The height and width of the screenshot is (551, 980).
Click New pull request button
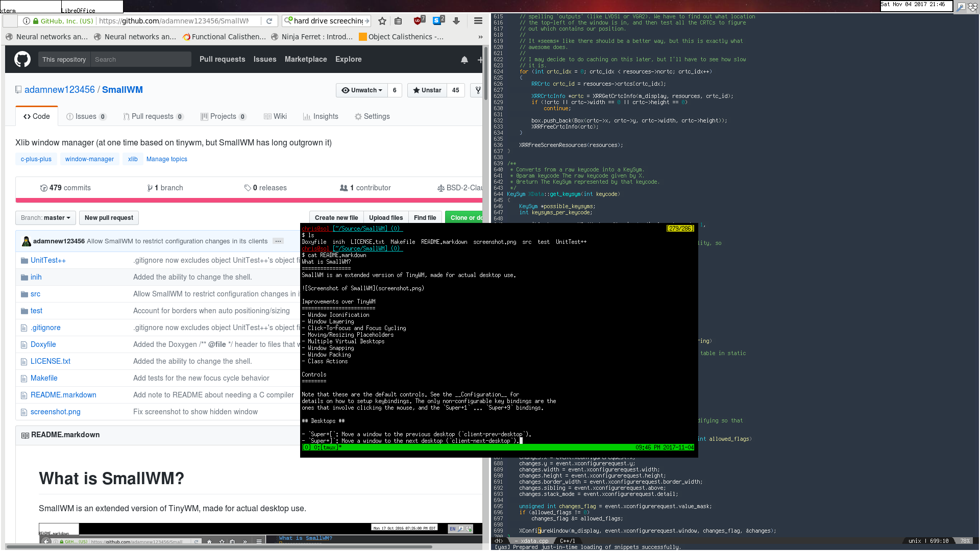[x=109, y=218]
